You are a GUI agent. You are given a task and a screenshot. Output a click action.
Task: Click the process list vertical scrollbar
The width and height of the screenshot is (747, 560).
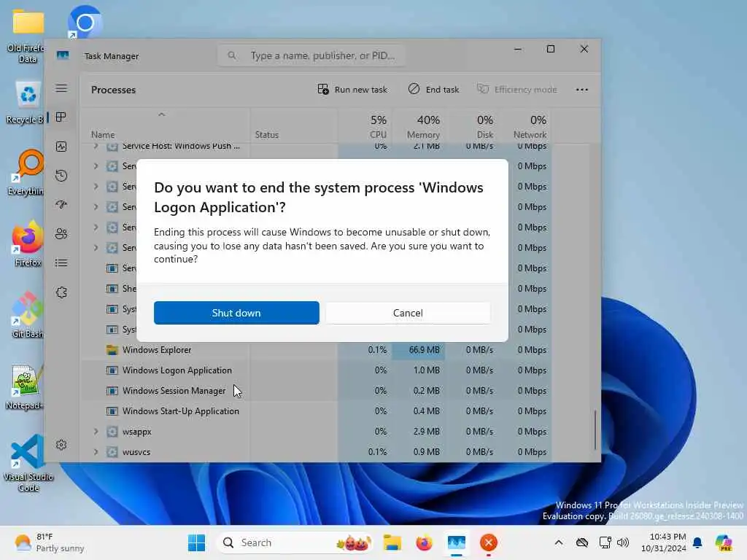(595, 430)
